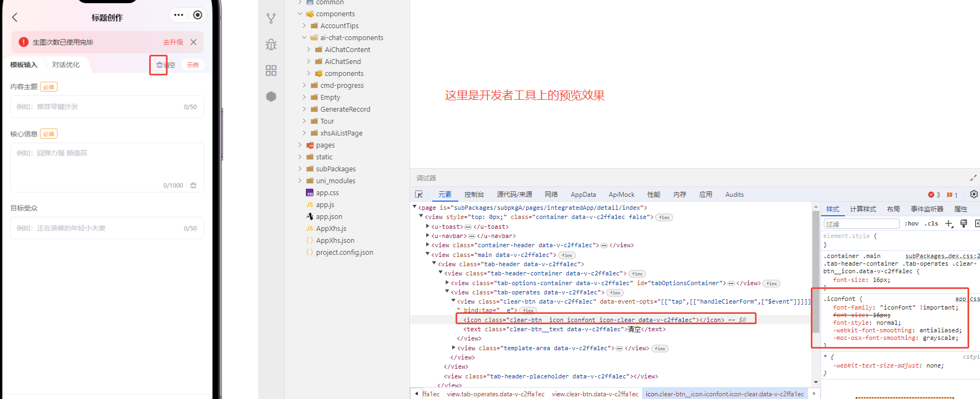Expand the u-toast node in the element tree
Image resolution: width=980 pixels, height=399 pixels.
click(428, 227)
